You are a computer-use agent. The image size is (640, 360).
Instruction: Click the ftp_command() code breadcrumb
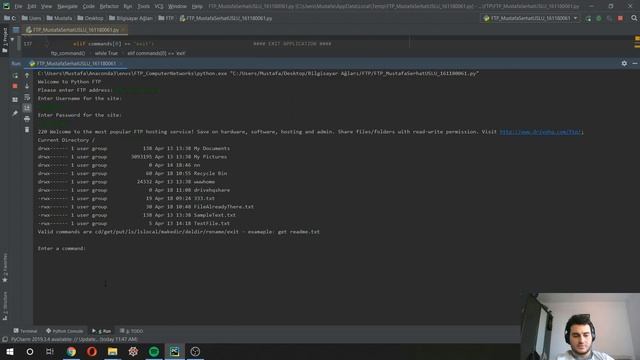click(68, 53)
